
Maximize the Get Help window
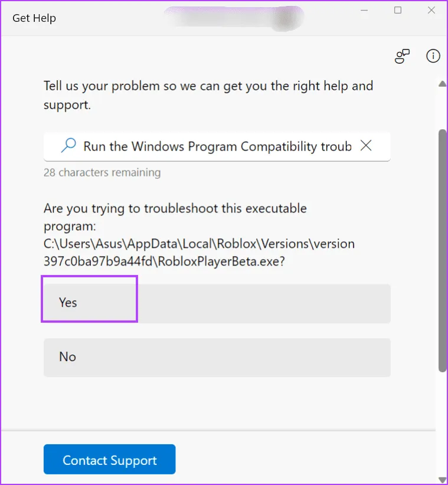pos(398,11)
